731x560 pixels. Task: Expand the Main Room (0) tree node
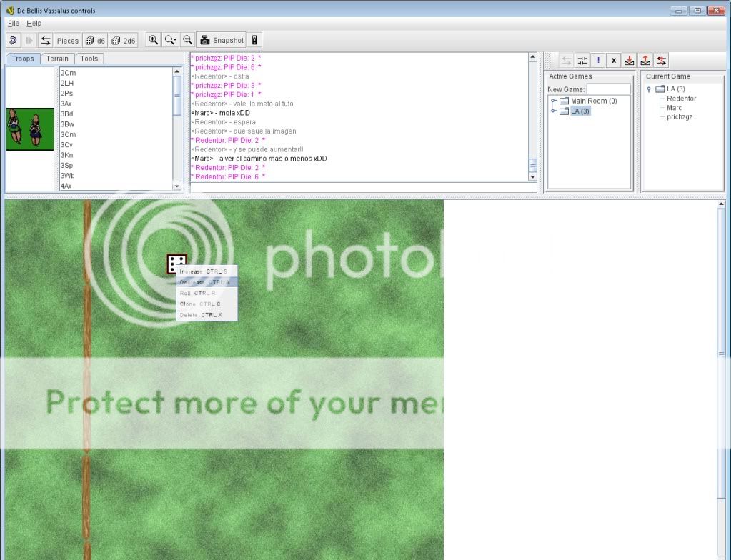click(x=554, y=101)
